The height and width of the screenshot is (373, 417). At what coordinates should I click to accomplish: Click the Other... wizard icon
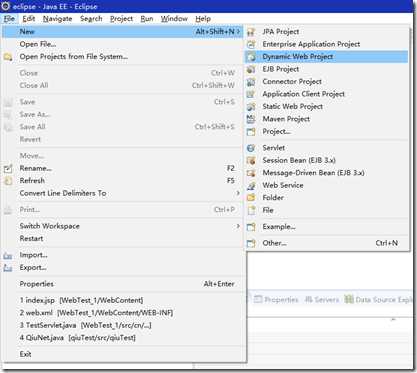pos(251,243)
